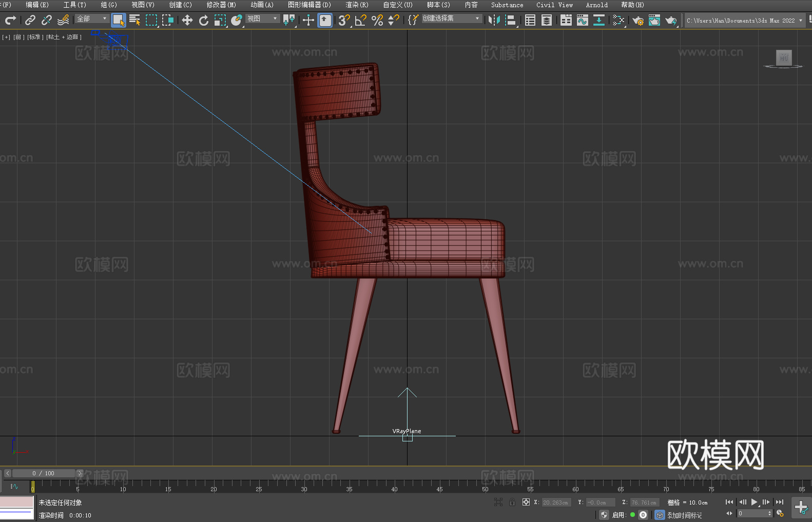Open the 渲染(R) menu

pyautogui.click(x=357, y=5)
